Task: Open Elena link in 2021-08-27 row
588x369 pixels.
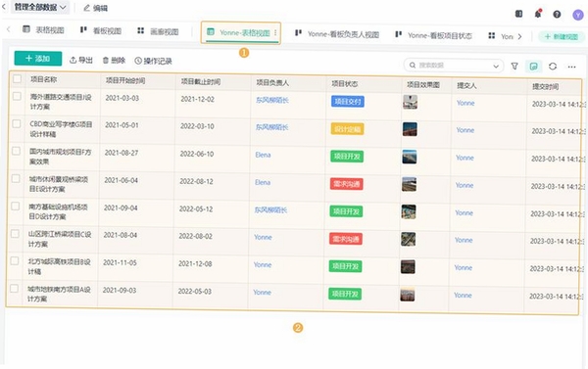Action: [263, 155]
